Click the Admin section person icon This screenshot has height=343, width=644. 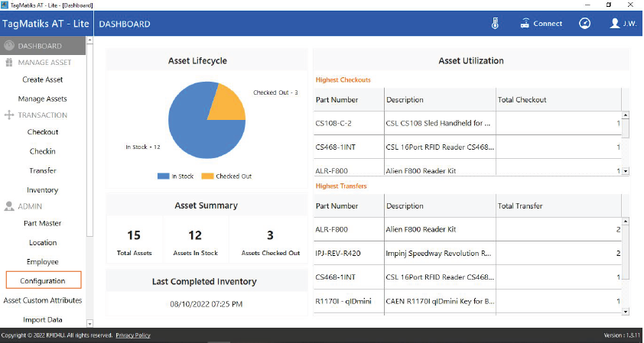coord(9,206)
